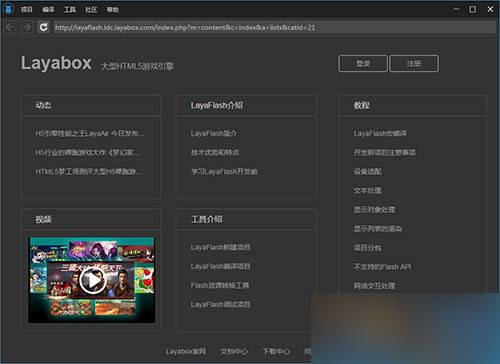
Task: Open the 技术优势和特点 link
Action: click(215, 153)
